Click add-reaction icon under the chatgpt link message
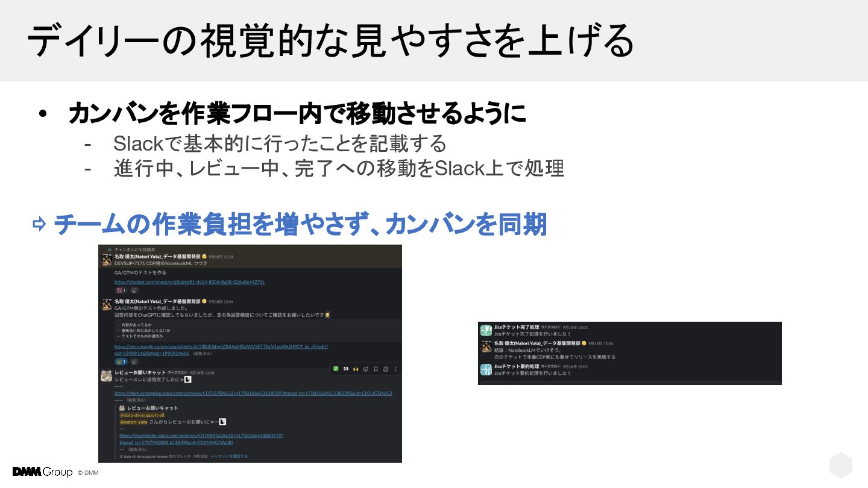 pos(134,290)
